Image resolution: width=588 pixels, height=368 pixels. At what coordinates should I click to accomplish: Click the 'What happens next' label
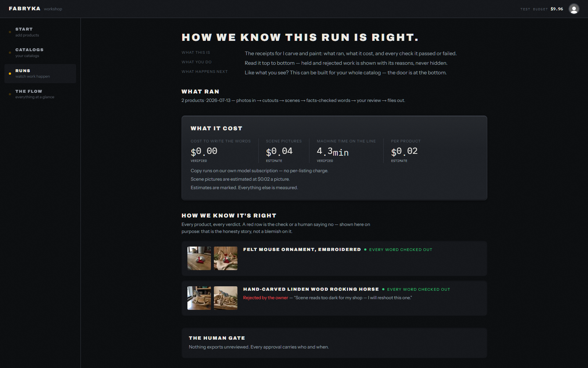(205, 72)
